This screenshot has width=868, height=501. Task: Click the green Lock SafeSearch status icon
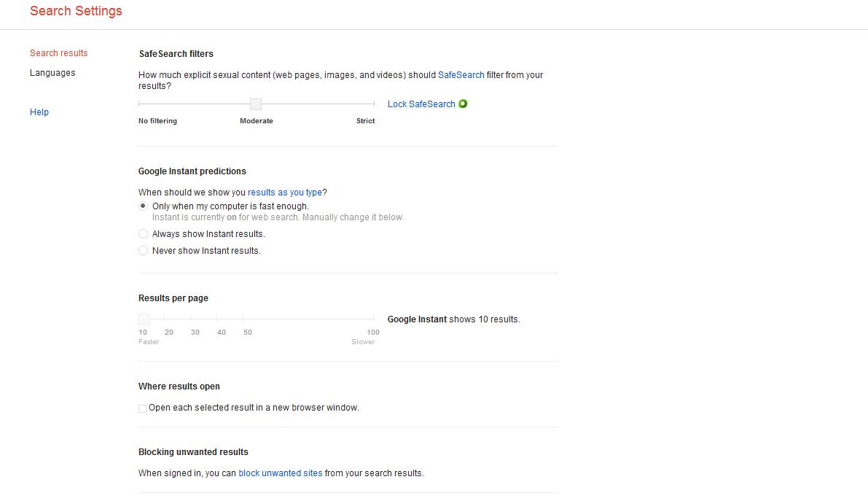(x=463, y=104)
